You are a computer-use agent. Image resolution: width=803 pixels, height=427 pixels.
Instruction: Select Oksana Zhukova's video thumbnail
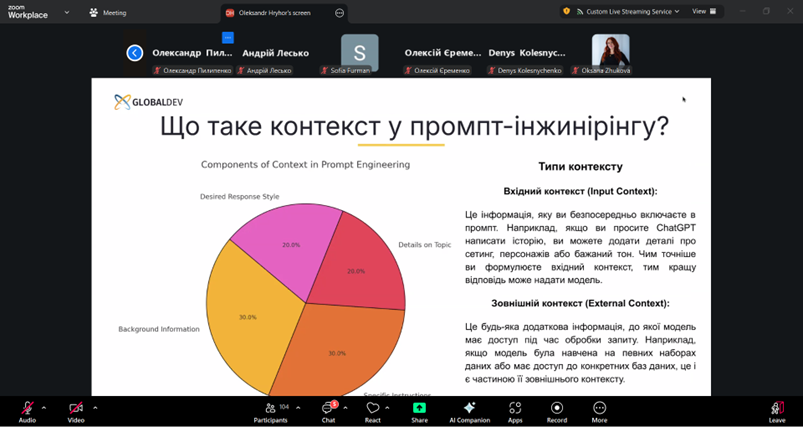610,53
